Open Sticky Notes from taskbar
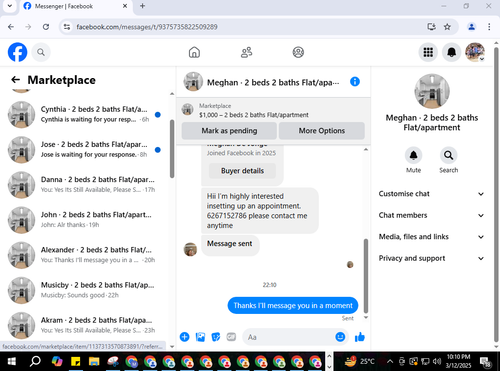This screenshot has width=500, height=371. pyautogui.click(x=76, y=361)
